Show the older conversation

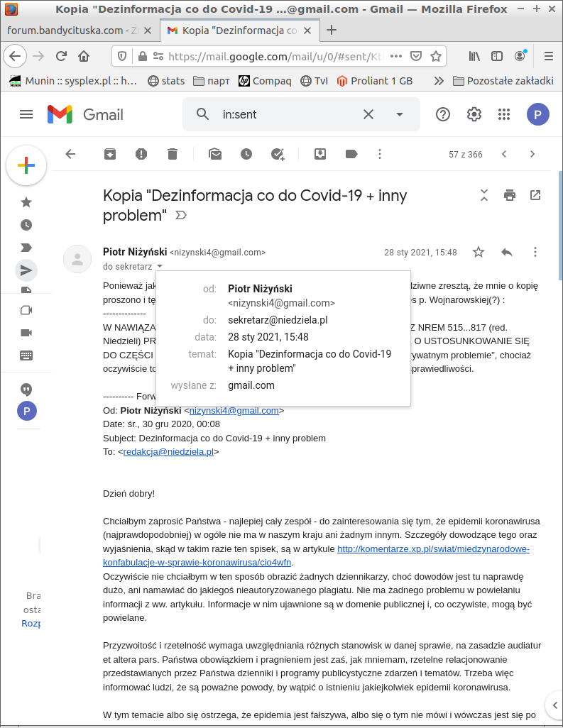(x=532, y=154)
